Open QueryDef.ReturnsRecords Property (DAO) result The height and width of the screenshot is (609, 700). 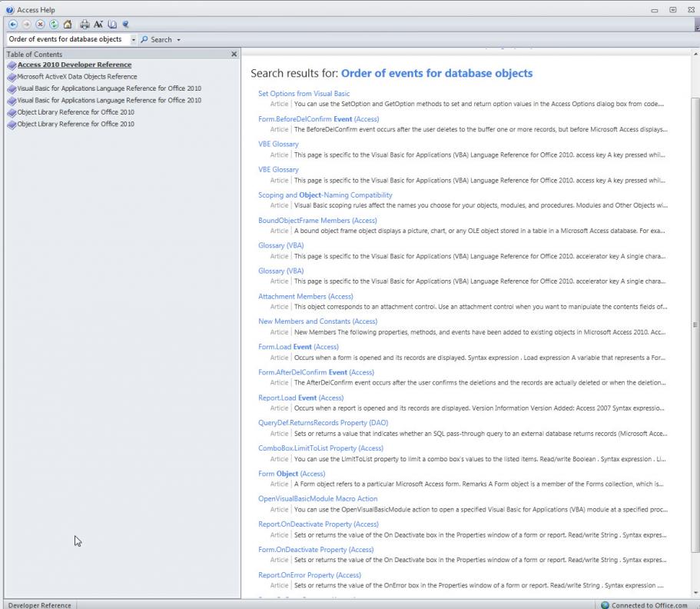click(323, 423)
